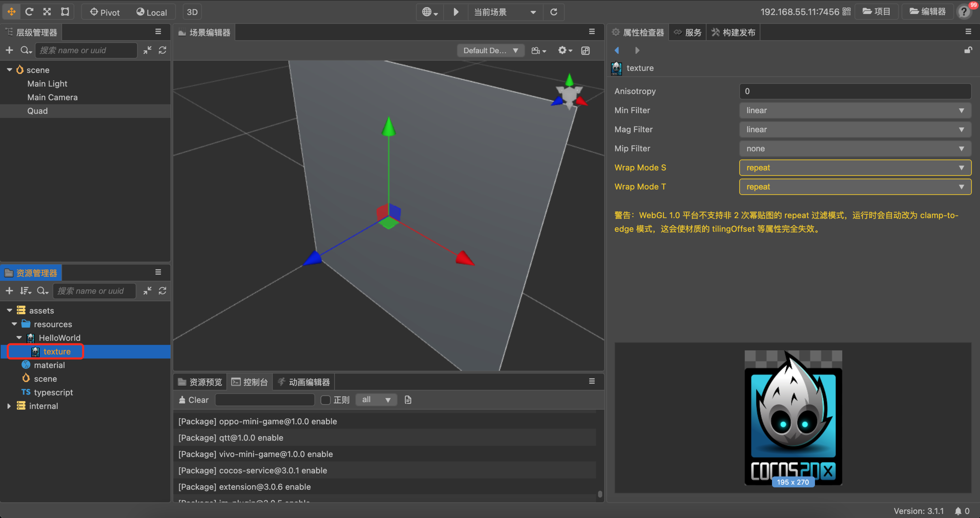Enable the 正则 regex checkbox

pos(326,400)
